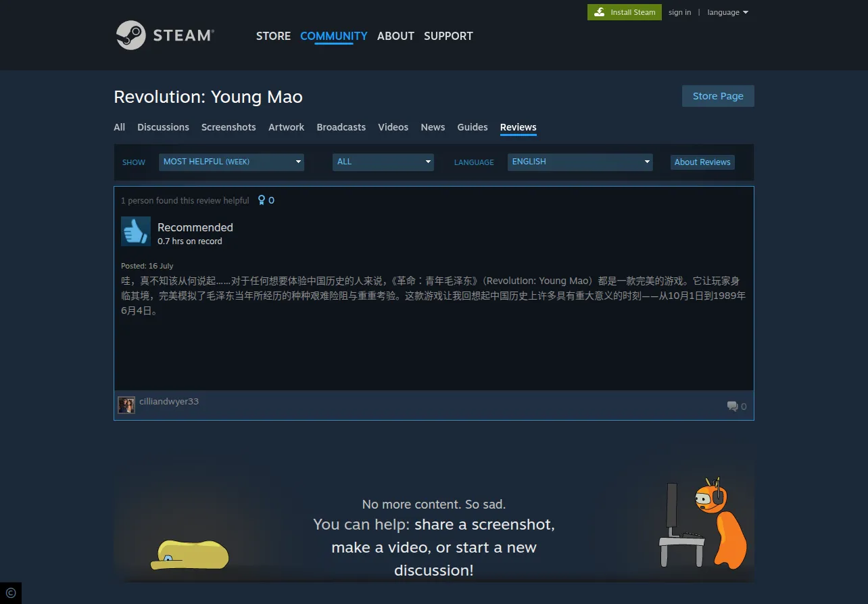Image resolution: width=868 pixels, height=604 pixels.
Task: Click the thumbs-up Recommended icon
Action: coord(136,231)
